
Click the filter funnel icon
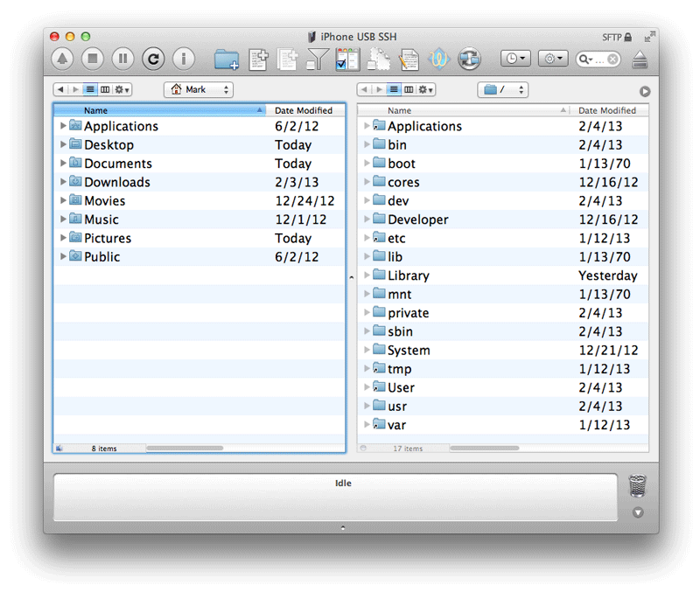pos(317,59)
